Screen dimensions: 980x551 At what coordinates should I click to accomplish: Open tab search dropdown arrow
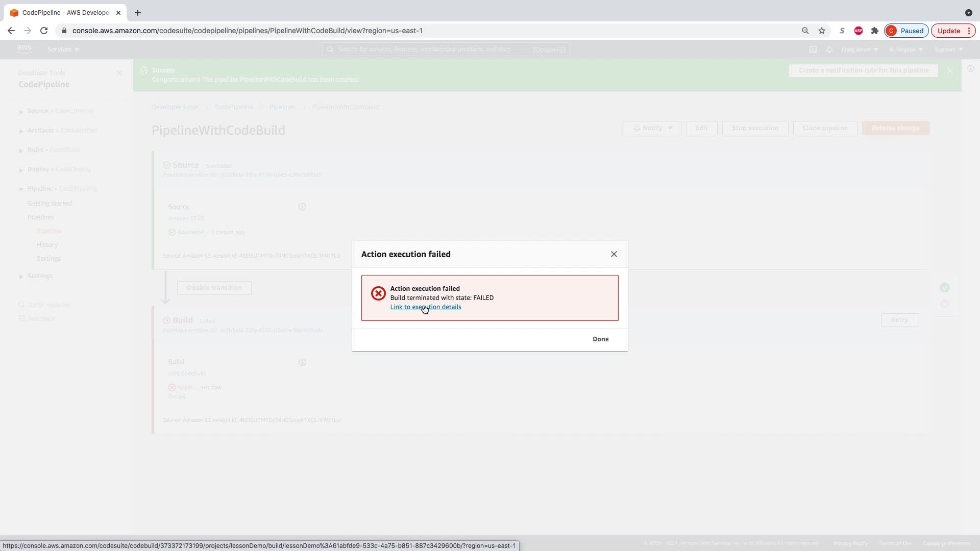click(968, 13)
